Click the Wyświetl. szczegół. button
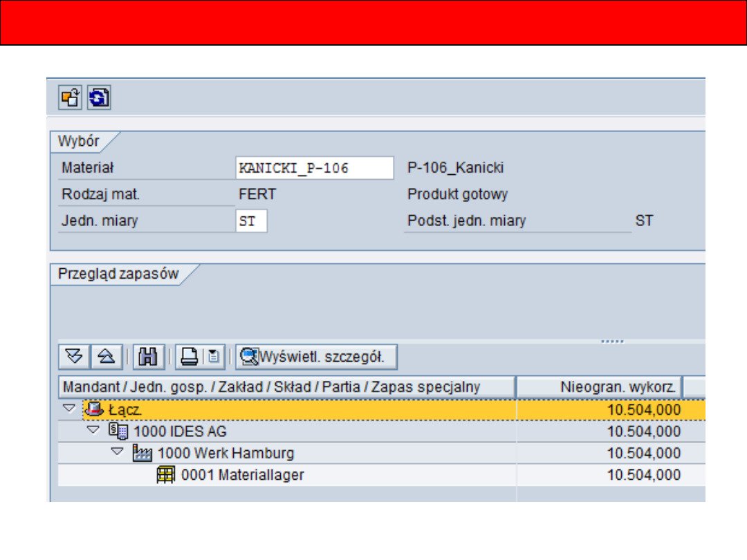Image resolution: width=747 pixels, height=560 pixels. [317, 357]
